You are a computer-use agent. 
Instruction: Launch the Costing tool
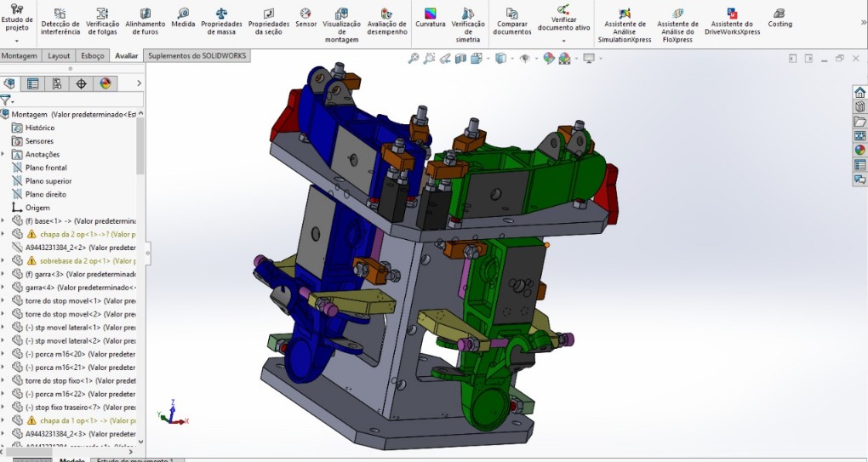pos(779,19)
